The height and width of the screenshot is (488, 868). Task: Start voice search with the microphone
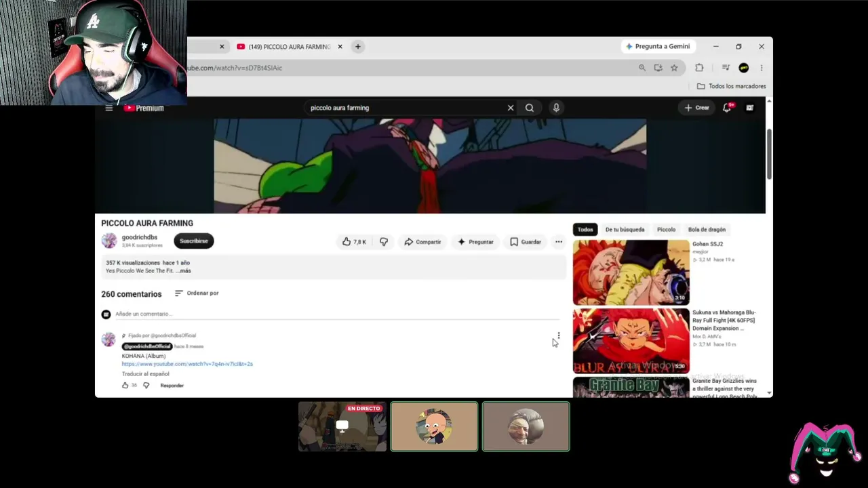[556, 108]
